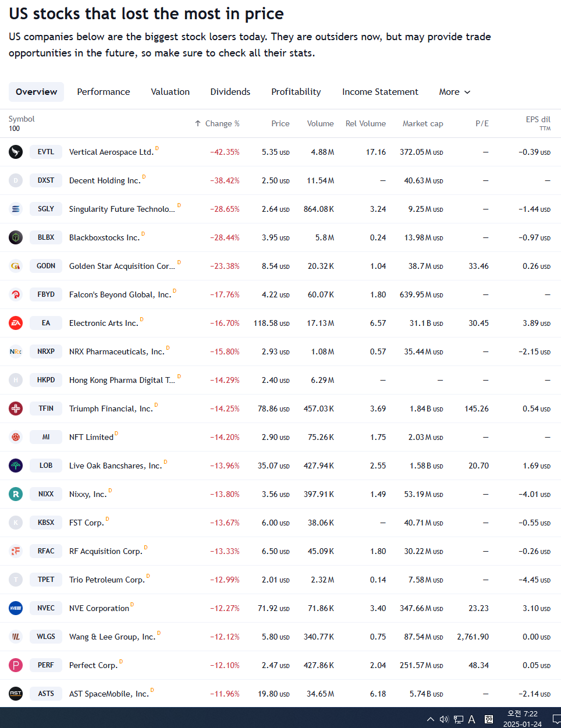
Task: Switch to the Dividends tab
Action: (230, 92)
